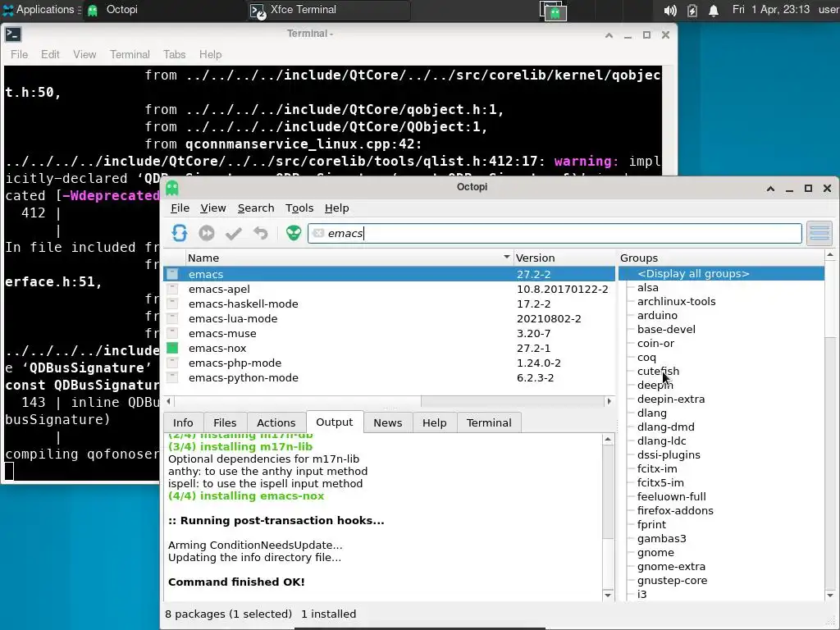Select the gnustep-core group
Image resolution: width=840 pixels, height=630 pixels.
coord(672,580)
